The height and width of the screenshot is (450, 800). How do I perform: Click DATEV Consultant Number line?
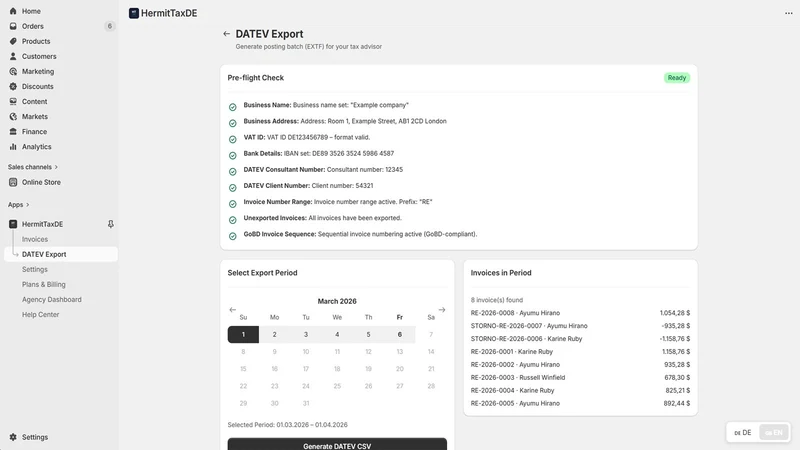[x=323, y=169]
